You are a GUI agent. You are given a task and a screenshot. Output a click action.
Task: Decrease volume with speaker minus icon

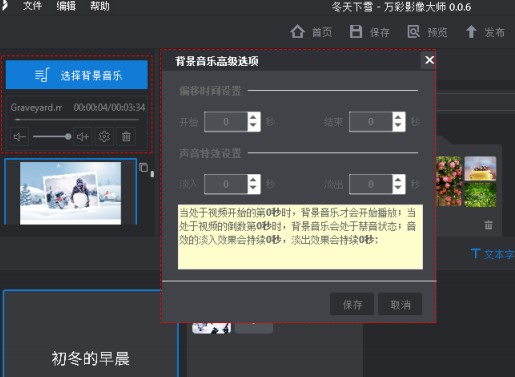tap(19, 136)
